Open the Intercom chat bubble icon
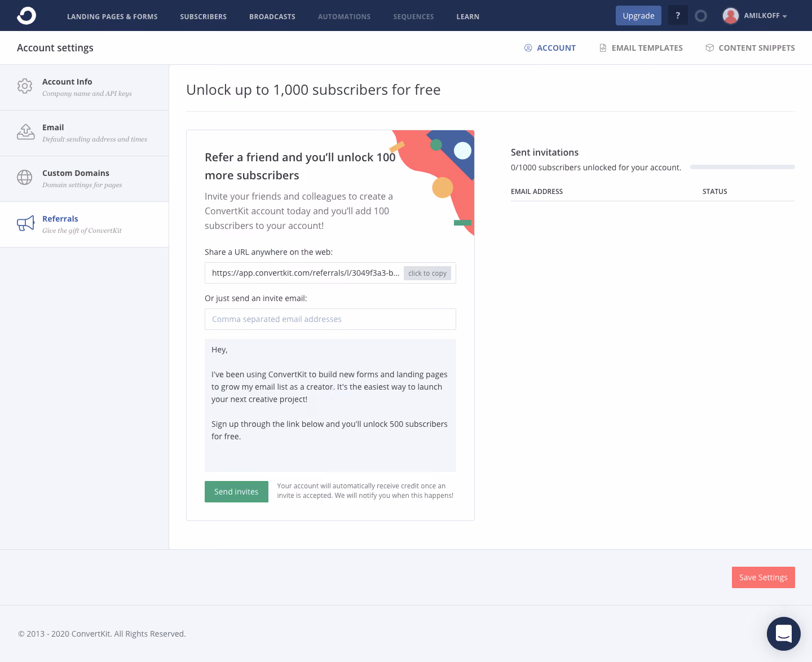This screenshot has width=812, height=662. (x=784, y=634)
